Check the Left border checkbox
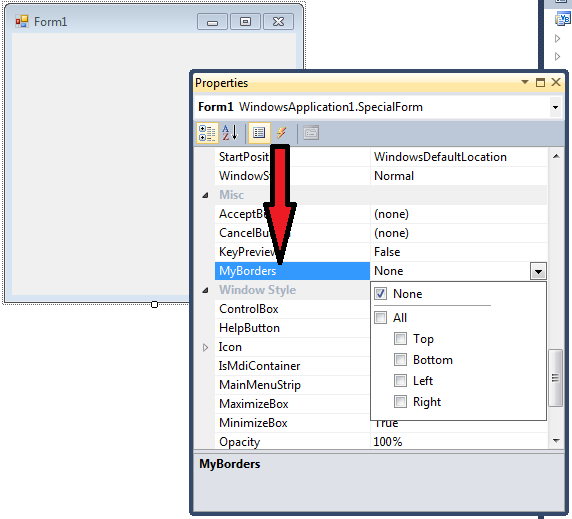This screenshot has width=572, height=519. (x=400, y=381)
